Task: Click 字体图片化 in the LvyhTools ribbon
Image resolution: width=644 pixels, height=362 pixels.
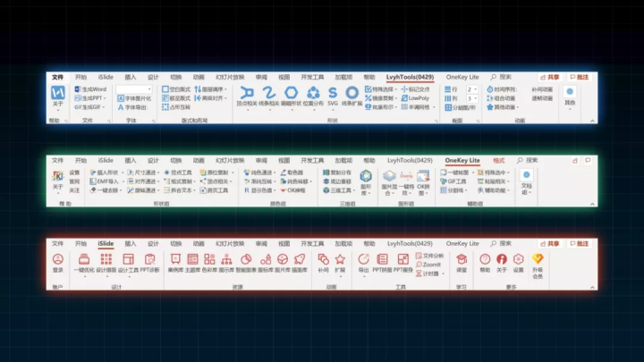Action: click(x=134, y=98)
